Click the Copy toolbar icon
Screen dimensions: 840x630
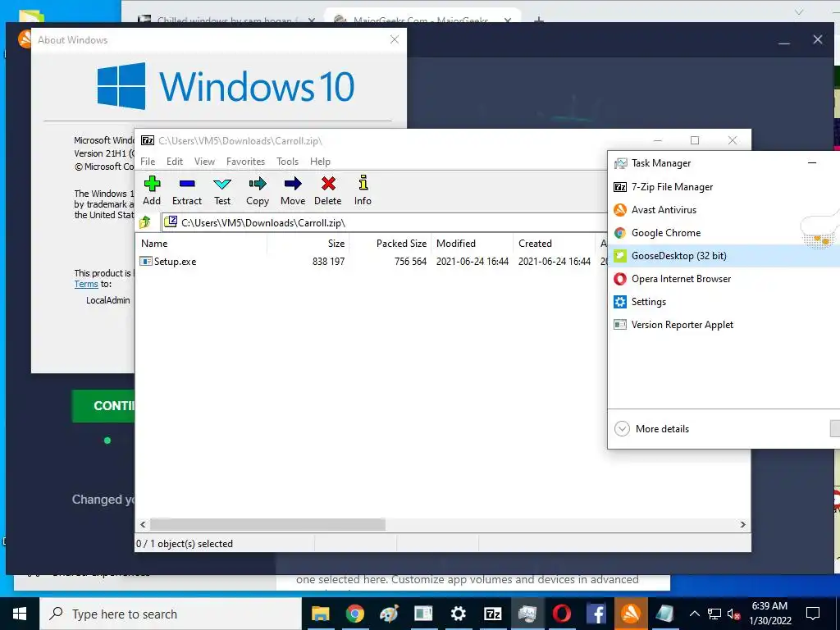point(257,190)
